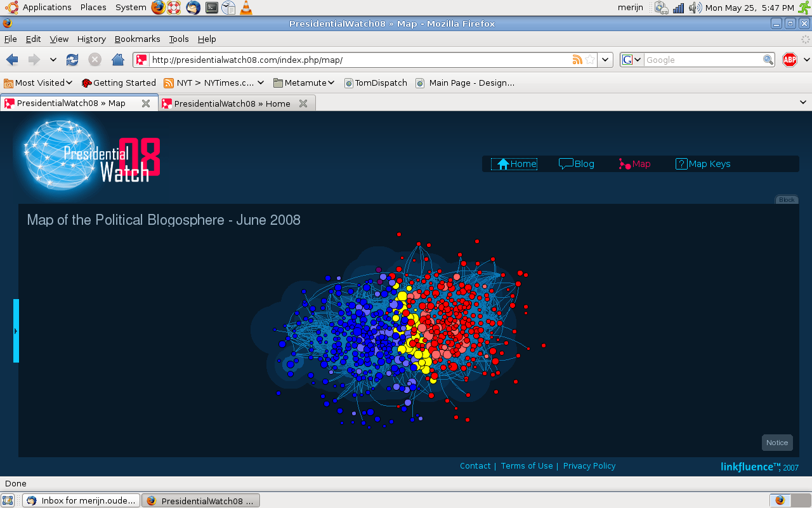Viewport: 812px width, 508px height.
Task: Click the Home toolbar icon in Firefox
Action: [x=117, y=60]
